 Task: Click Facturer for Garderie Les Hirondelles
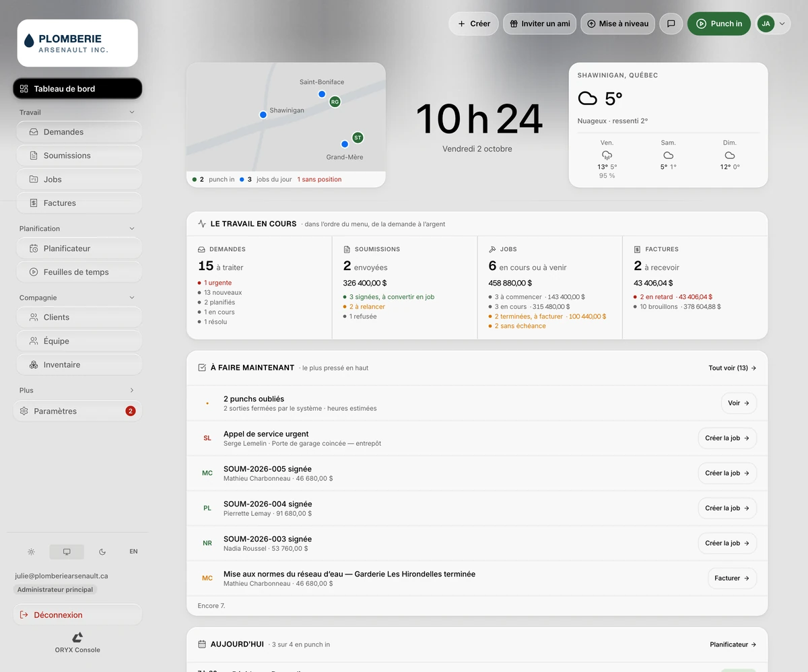[732, 578]
